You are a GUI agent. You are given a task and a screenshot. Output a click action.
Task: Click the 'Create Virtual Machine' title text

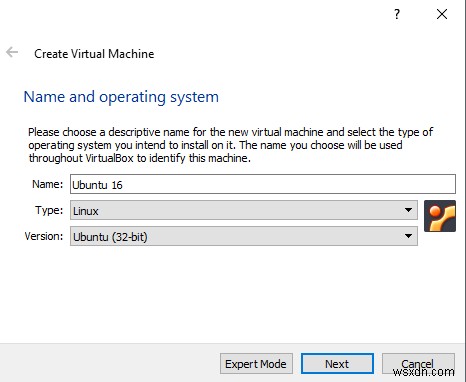pos(94,54)
